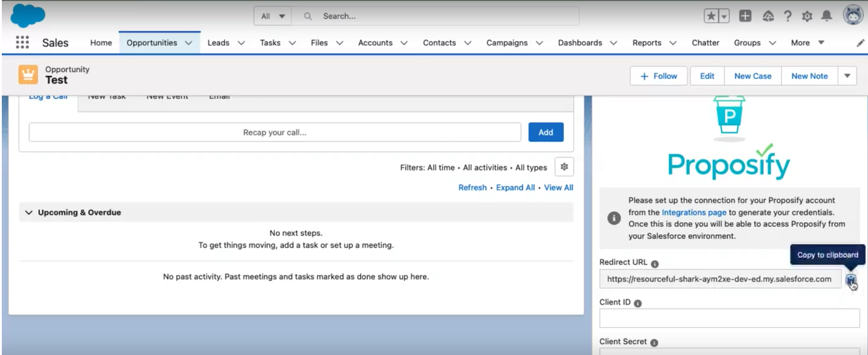Collapse the Upcoming & Overdue section
Image resolution: width=868 pixels, height=355 pixels.
pyautogui.click(x=29, y=212)
